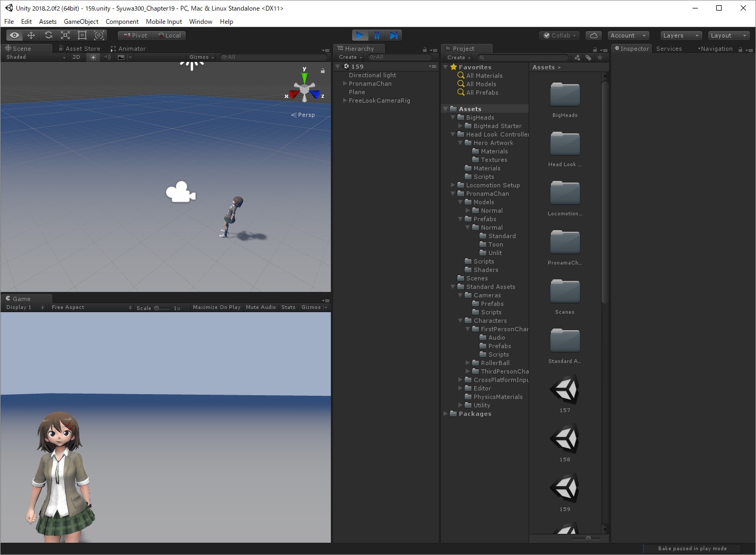Viewport: 756px width, 555px height.
Task: Toggle scene lighting sun icon
Action: [x=93, y=57]
